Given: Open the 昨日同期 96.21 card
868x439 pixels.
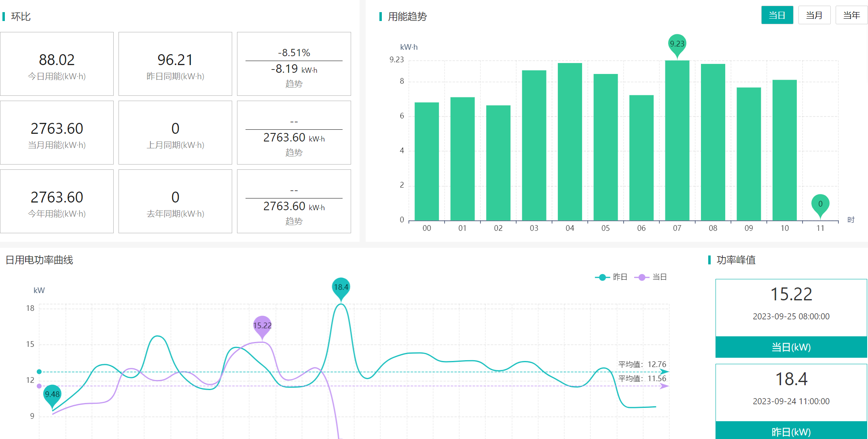Looking at the screenshot, I should 175,64.
